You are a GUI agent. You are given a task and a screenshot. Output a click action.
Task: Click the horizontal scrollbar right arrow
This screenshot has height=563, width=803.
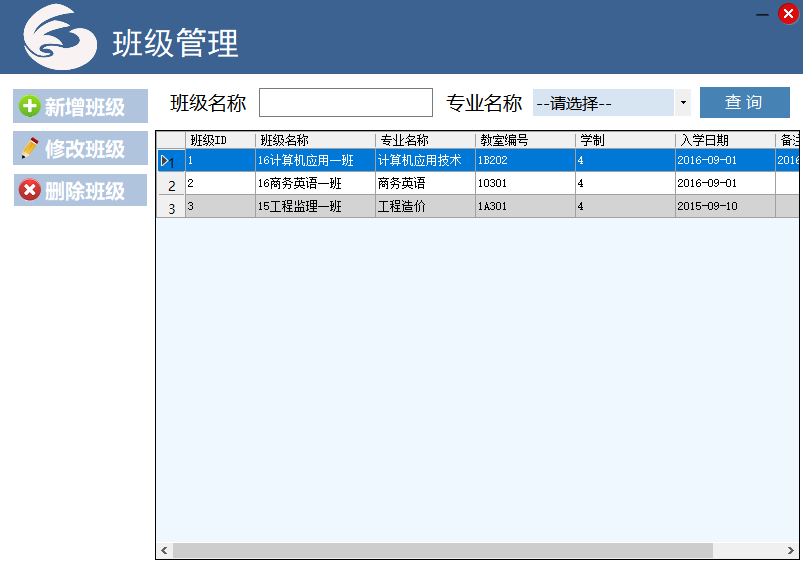click(791, 551)
